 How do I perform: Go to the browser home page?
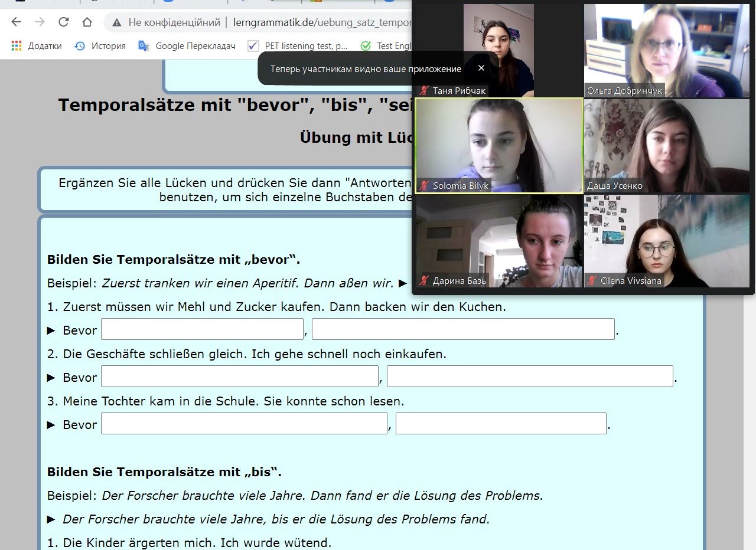(x=87, y=22)
